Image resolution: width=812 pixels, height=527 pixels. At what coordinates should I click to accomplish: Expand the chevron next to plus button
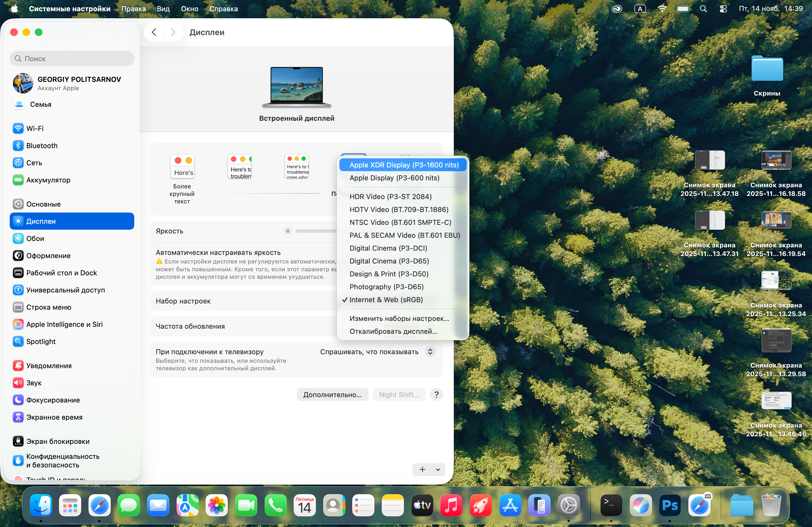438,469
